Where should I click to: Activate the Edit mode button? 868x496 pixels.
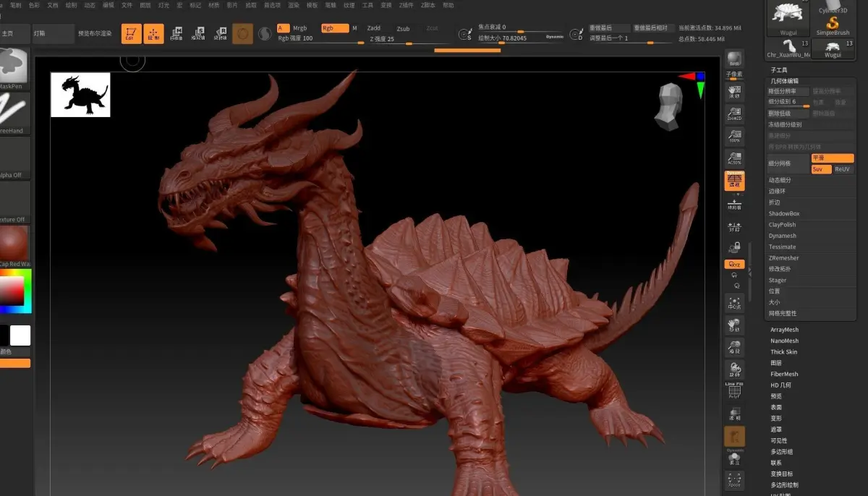click(131, 33)
